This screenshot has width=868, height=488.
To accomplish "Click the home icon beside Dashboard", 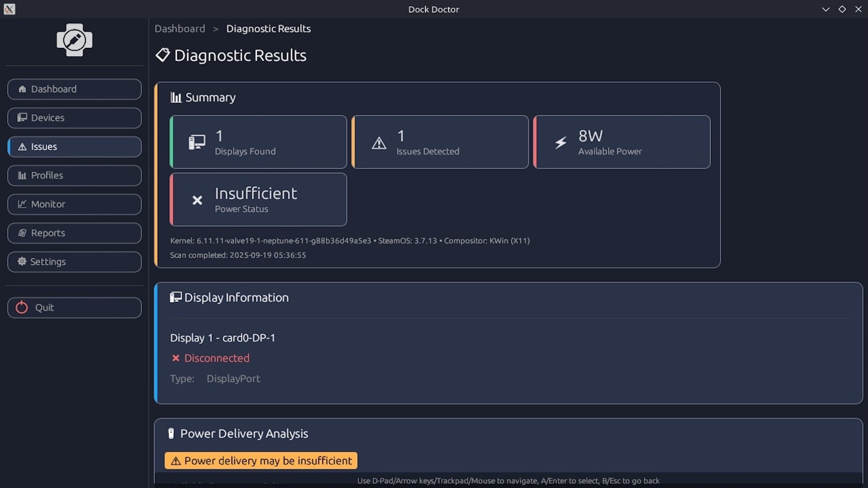I will [22, 89].
